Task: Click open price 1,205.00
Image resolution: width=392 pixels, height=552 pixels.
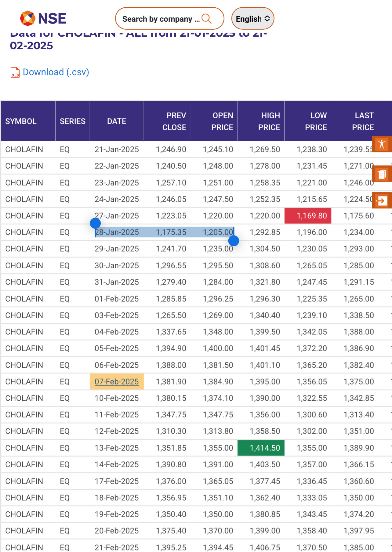Action: (218, 232)
